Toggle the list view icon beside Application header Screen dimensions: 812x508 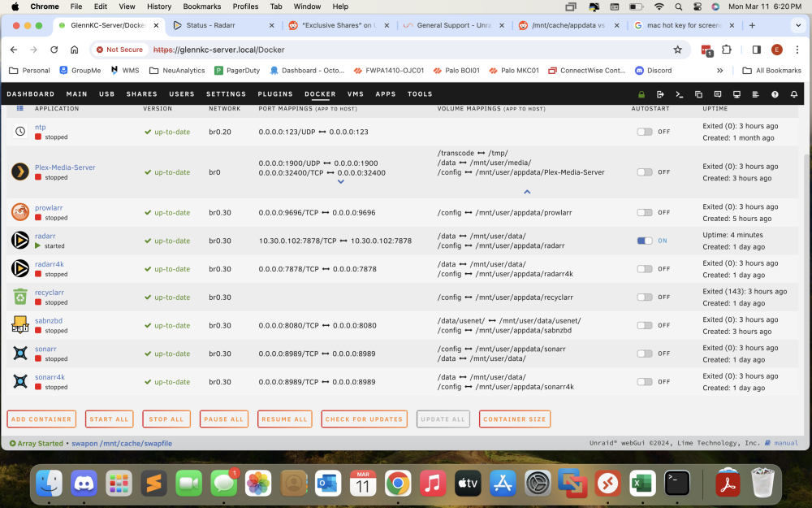click(20, 108)
